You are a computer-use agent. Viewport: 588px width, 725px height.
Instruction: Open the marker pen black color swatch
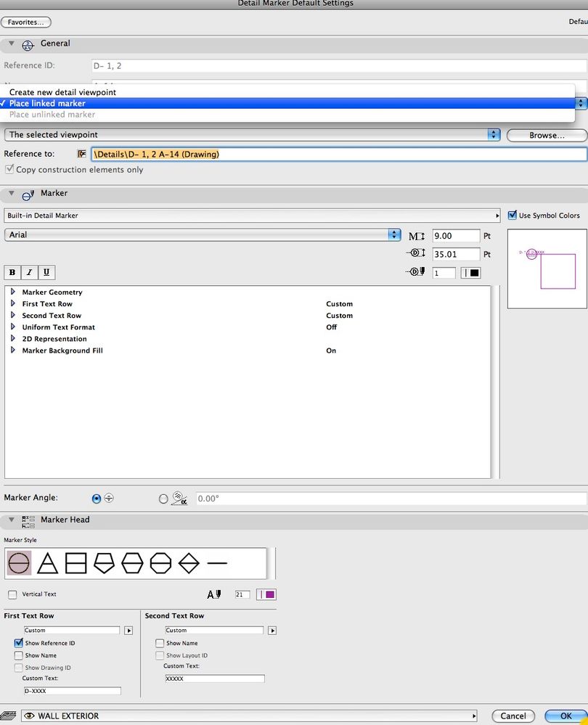[471, 273]
